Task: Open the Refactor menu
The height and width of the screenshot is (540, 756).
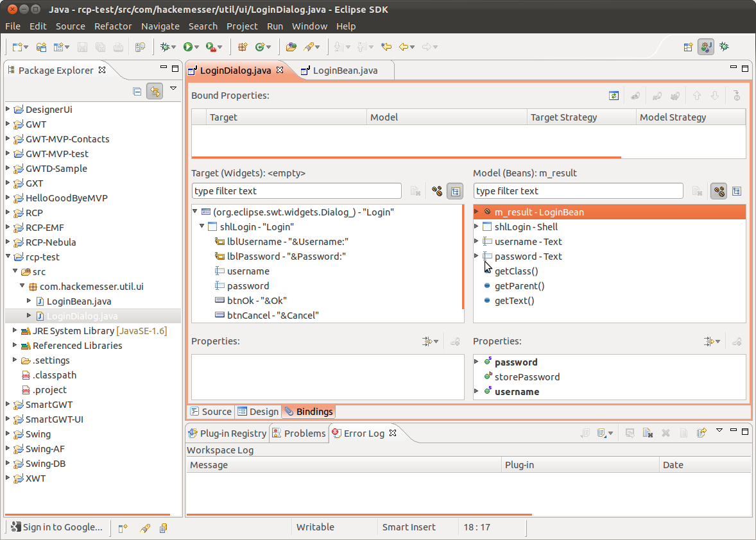Action: point(113,26)
